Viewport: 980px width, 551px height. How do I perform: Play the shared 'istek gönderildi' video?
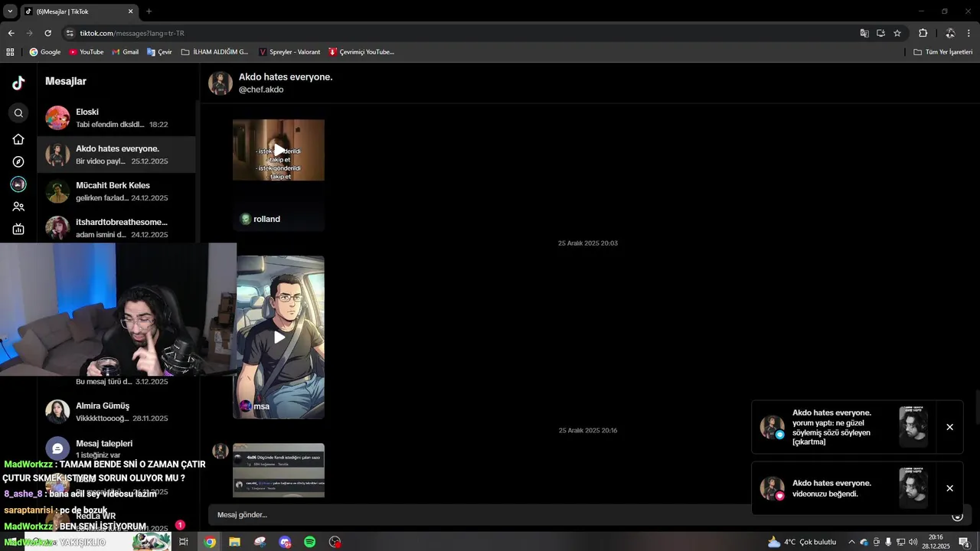tap(279, 150)
